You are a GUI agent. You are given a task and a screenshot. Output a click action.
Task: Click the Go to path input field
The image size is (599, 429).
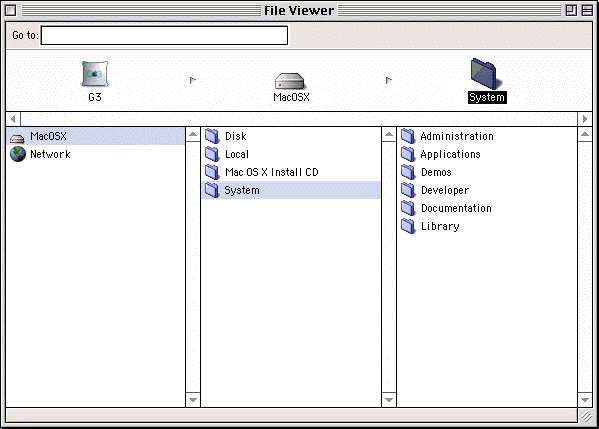[164, 35]
